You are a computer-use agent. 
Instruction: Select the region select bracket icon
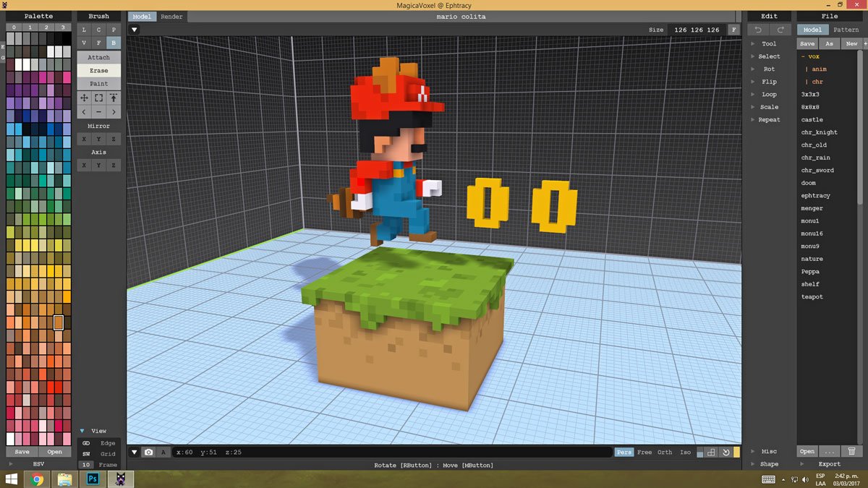pyautogui.click(x=99, y=98)
